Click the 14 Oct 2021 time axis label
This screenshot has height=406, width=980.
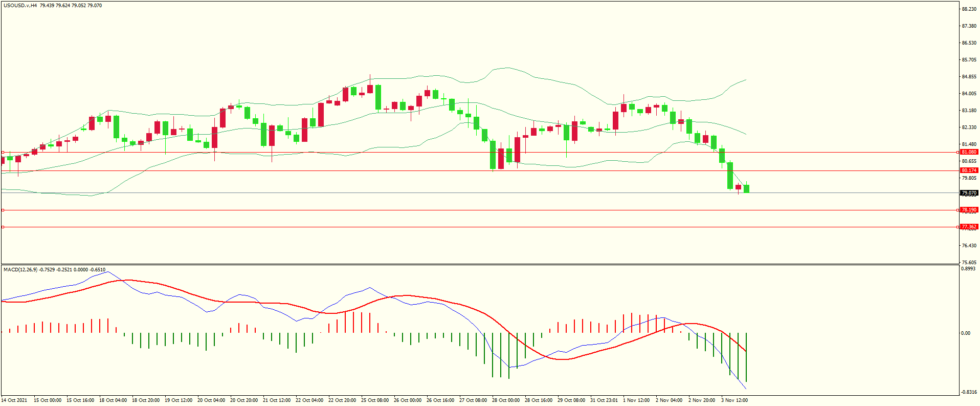[x=14, y=400]
